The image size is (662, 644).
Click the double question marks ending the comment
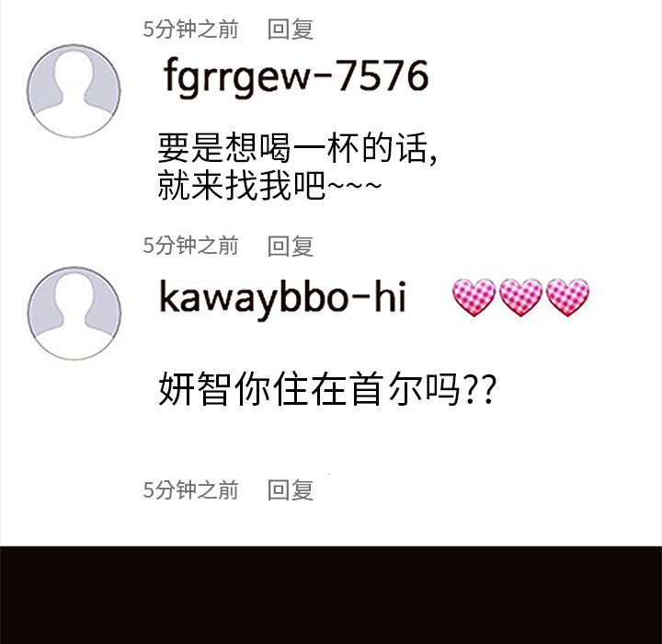[480, 389]
